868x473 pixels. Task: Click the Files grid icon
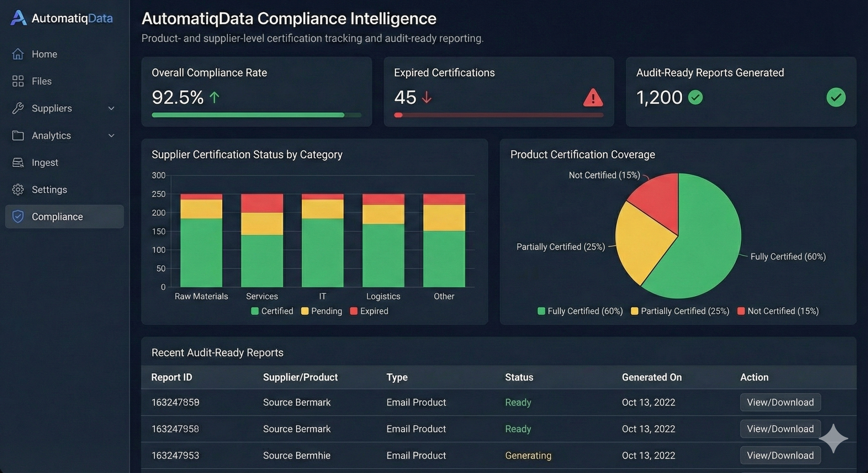[18, 81]
